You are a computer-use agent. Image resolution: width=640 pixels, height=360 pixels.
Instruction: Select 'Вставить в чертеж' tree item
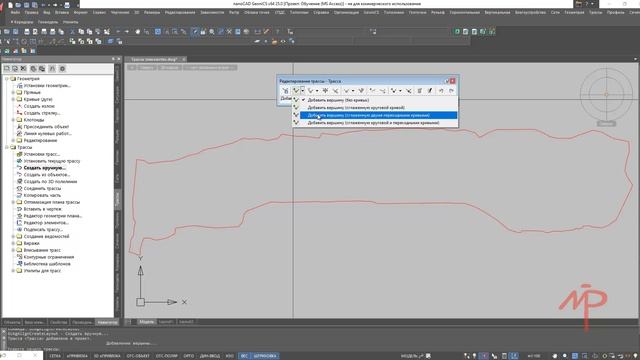click(x=42, y=209)
